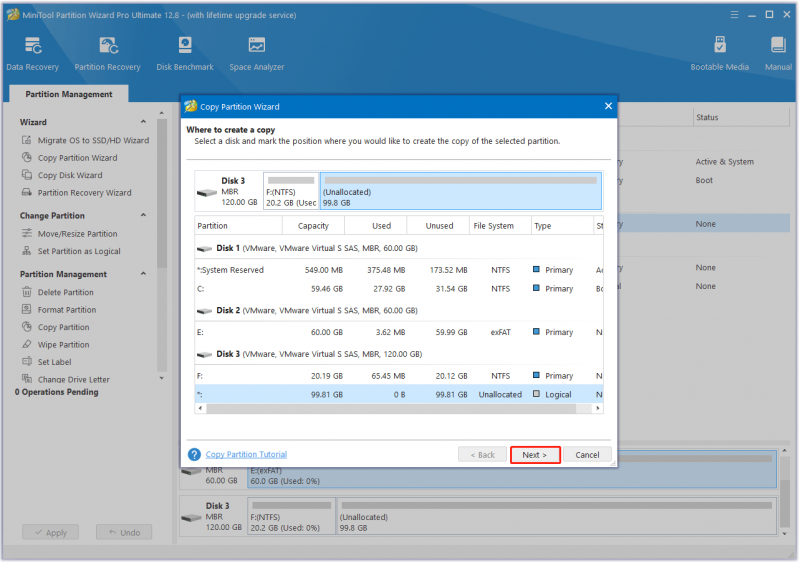Open the Bootable Media builder
This screenshot has width=800, height=563.
pos(719,54)
